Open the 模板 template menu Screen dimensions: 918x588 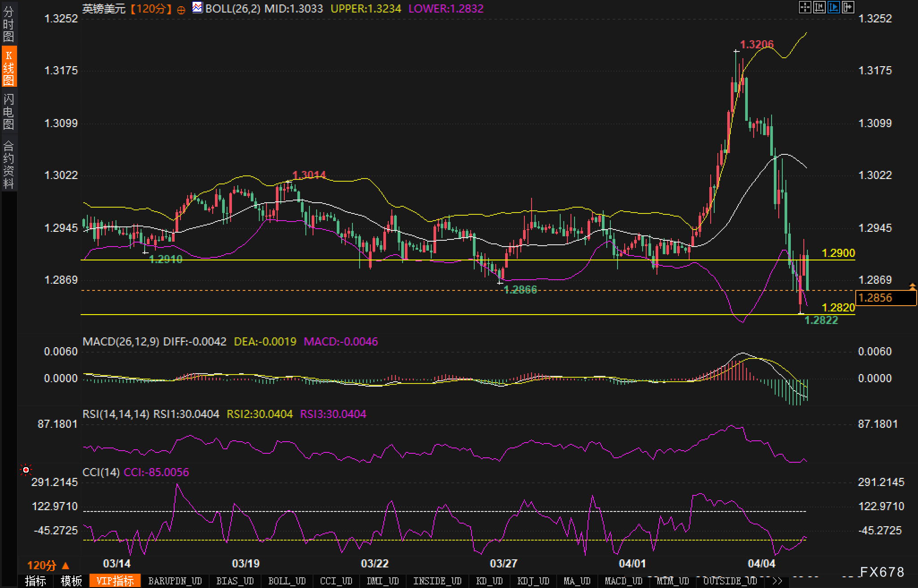point(72,581)
